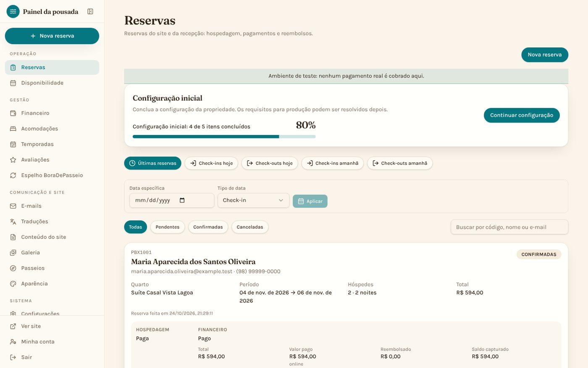Screen dimensions: 588x368
Task: Click the Data específica date field
Action: click(x=172, y=201)
